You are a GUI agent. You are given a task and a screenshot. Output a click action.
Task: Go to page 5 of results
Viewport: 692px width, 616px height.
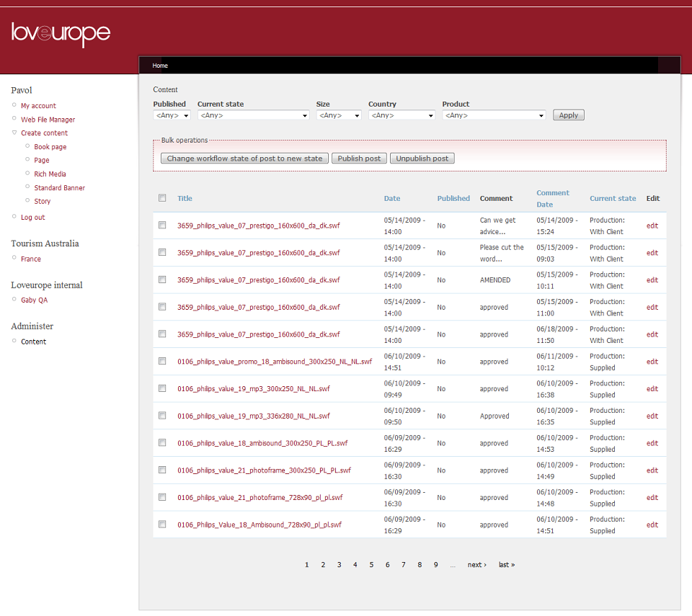pos(371,564)
